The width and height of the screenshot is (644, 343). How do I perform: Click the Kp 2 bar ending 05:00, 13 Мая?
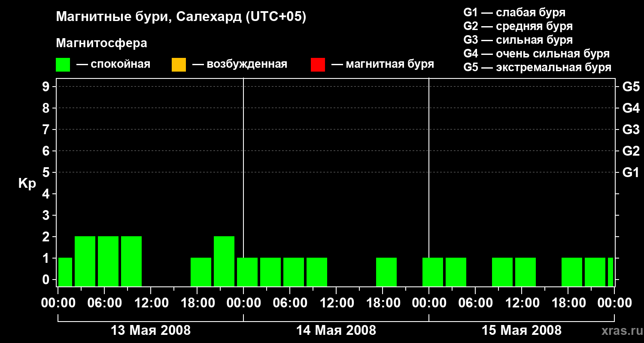(x=85, y=261)
